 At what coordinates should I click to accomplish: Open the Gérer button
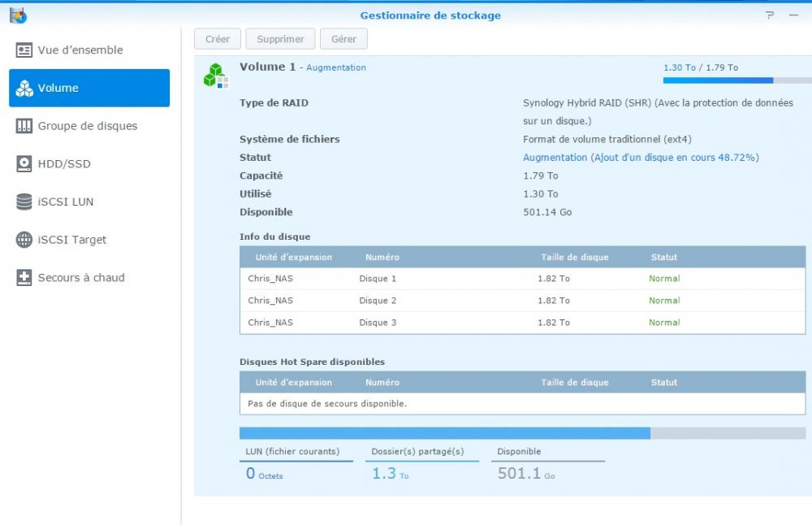(343, 39)
